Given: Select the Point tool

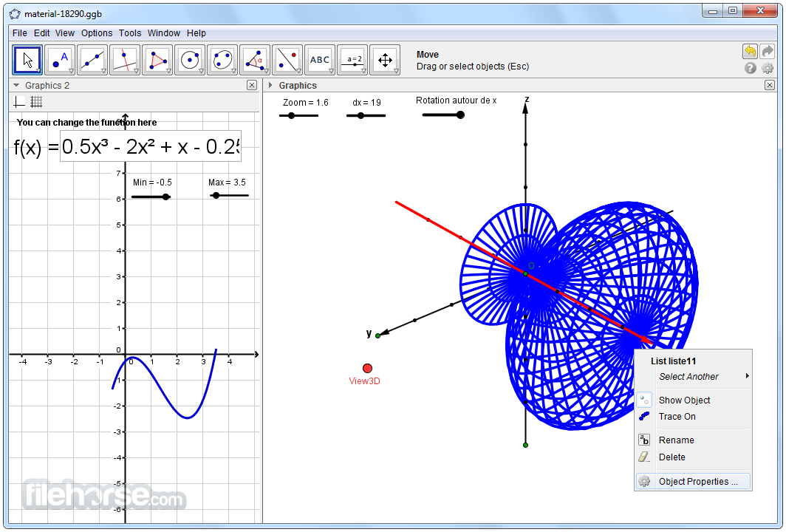Looking at the screenshot, I should (x=60, y=60).
